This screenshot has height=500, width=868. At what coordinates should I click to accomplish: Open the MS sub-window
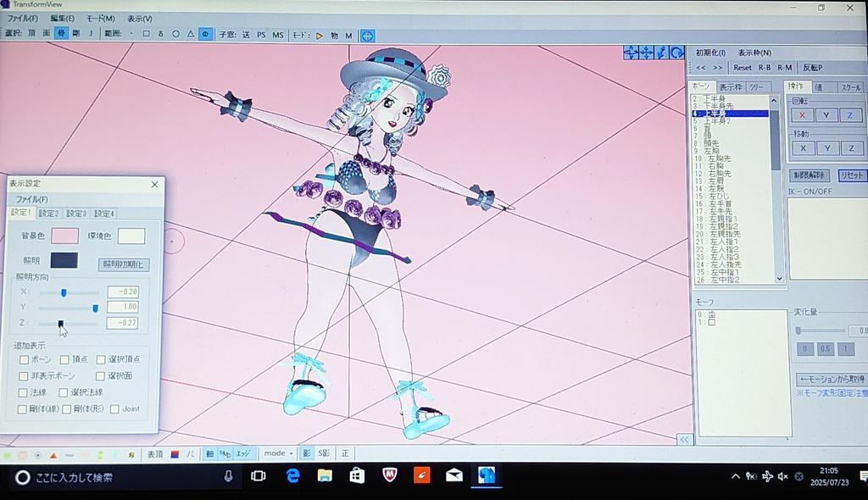click(x=278, y=35)
